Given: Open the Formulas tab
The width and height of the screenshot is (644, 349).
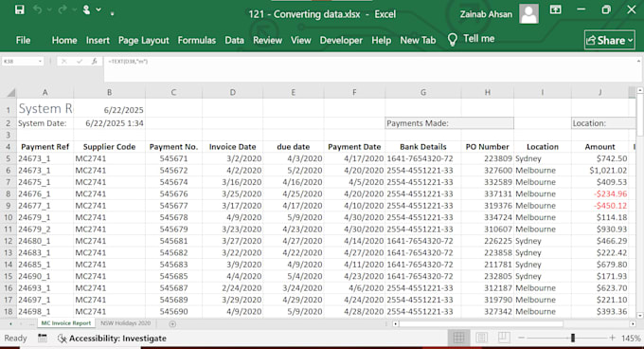Looking at the screenshot, I should point(196,40).
